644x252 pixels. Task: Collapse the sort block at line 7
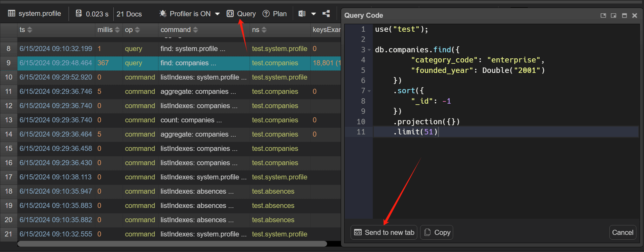point(369,91)
